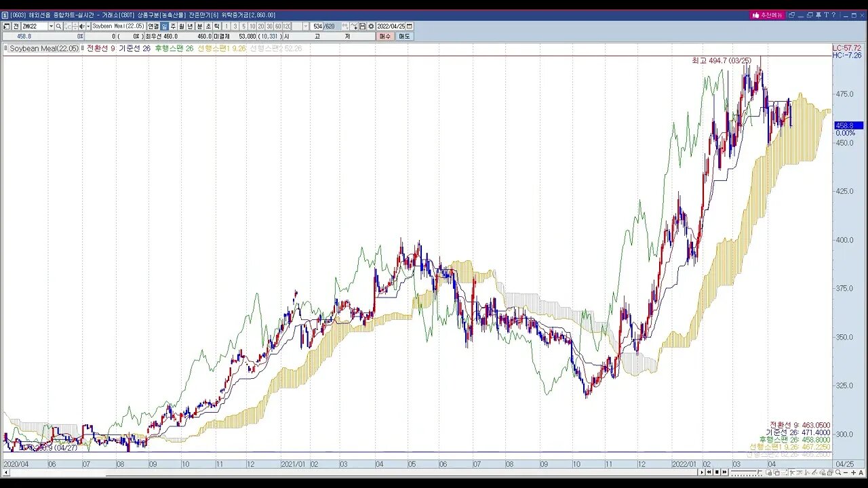Choose the 20 interval button
Image resolution: width=868 pixels, height=488 pixels.
coord(260,26)
